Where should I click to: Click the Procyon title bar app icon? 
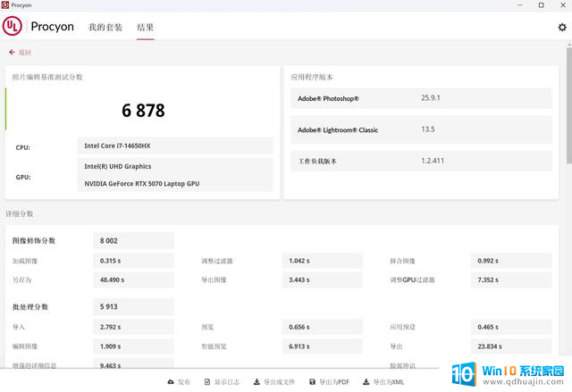coord(5,5)
